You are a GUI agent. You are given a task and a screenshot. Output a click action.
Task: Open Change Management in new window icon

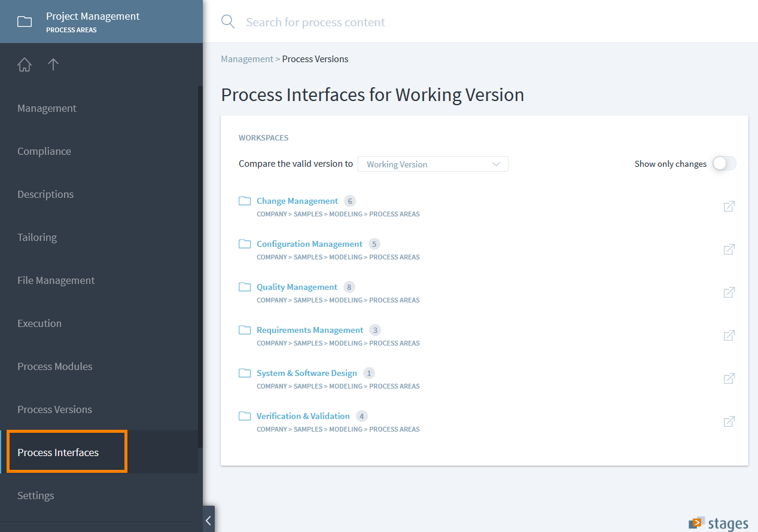tap(729, 206)
